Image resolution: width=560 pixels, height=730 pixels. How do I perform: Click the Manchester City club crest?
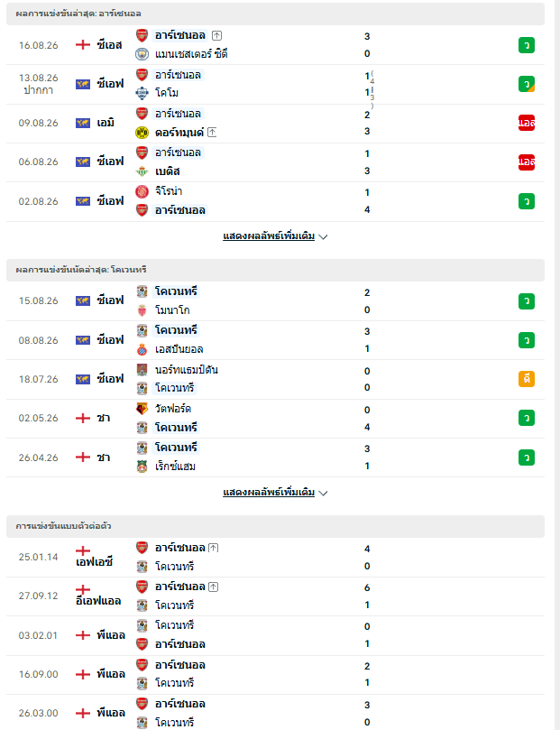(x=142, y=54)
